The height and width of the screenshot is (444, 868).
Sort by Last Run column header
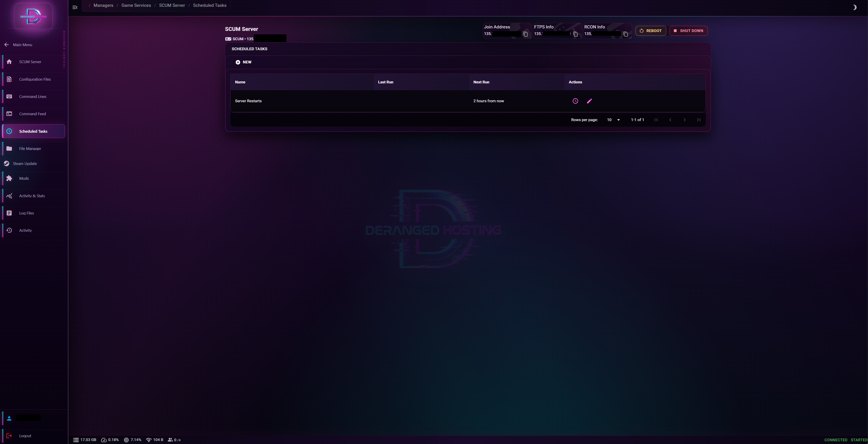coord(386,82)
